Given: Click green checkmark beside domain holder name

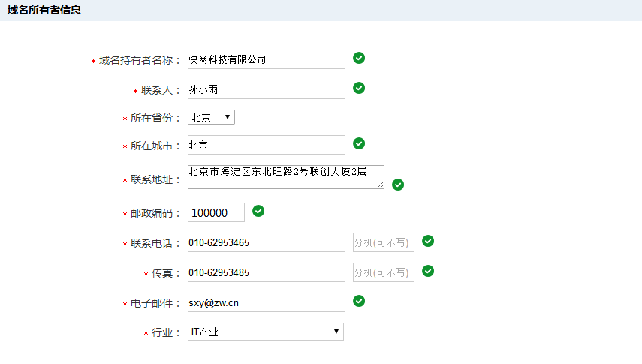Looking at the screenshot, I should tap(359, 58).
